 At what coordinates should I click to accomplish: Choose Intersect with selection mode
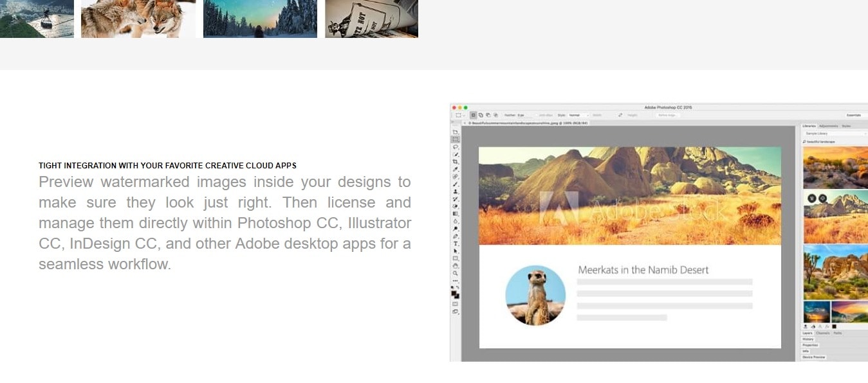(495, 115)
